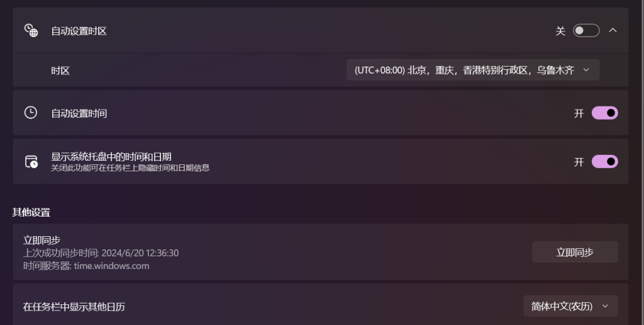Screen dimensions: 644x325
Task: Open the 简体中文(农历) calendar dropdown
Action: tap(563, 306)
